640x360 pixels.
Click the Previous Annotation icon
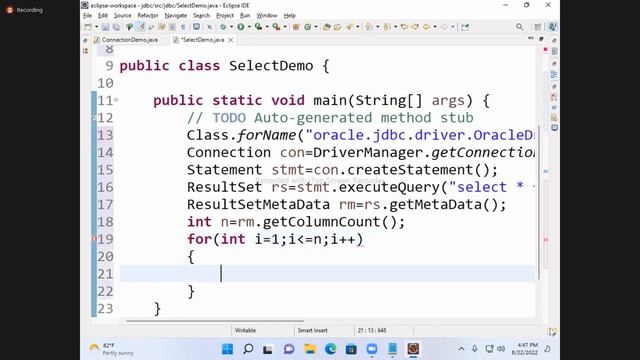[x=387, y=27]
